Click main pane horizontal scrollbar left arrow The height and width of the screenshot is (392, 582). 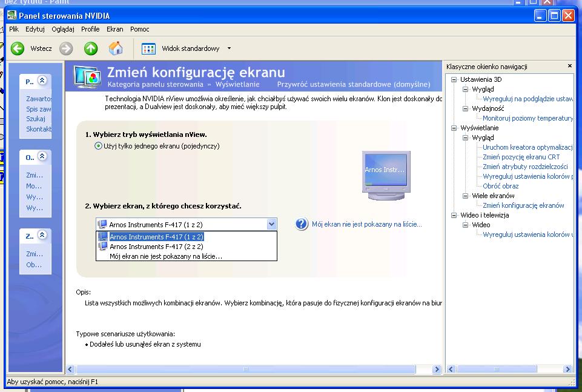70,369
